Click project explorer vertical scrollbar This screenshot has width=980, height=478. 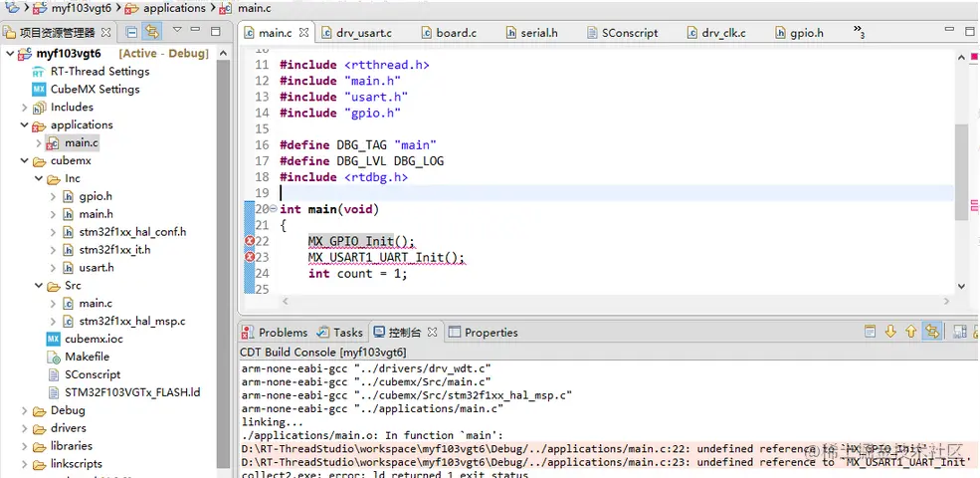(223, 263)
